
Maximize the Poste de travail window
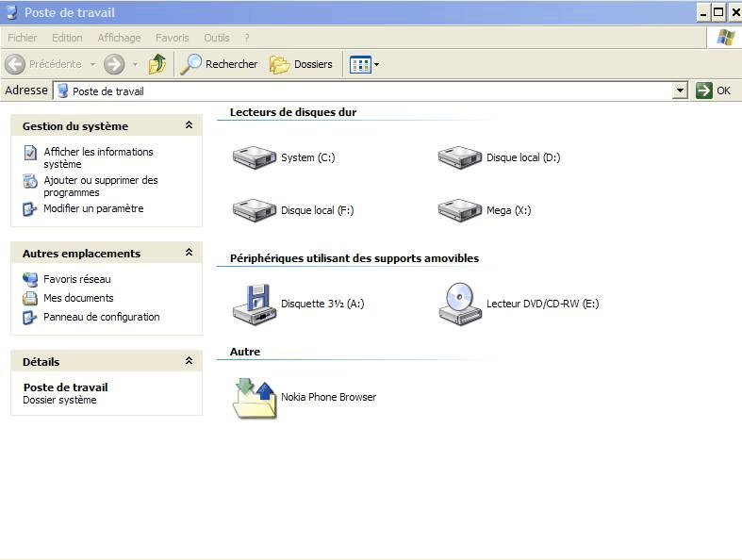tap(718, 12)
